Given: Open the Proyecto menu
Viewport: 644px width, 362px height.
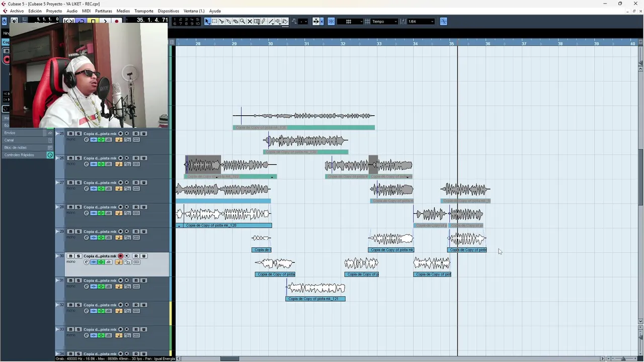Looking at the screenshot, I should (x=54, y=11).
